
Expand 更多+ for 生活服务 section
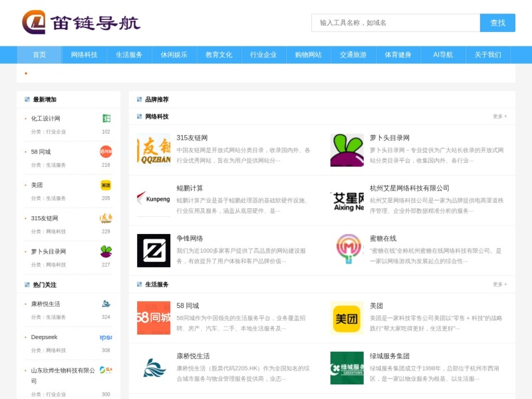500,285
